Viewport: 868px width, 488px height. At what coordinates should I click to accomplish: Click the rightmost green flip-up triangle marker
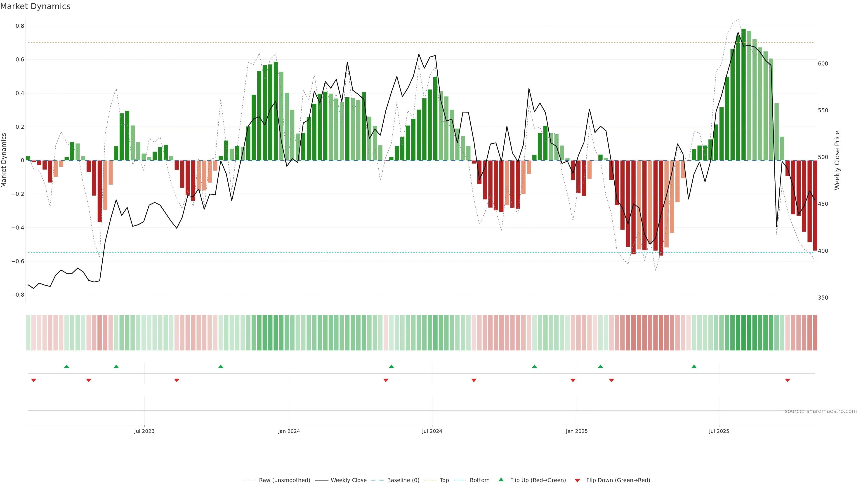(x=694, y=366)
